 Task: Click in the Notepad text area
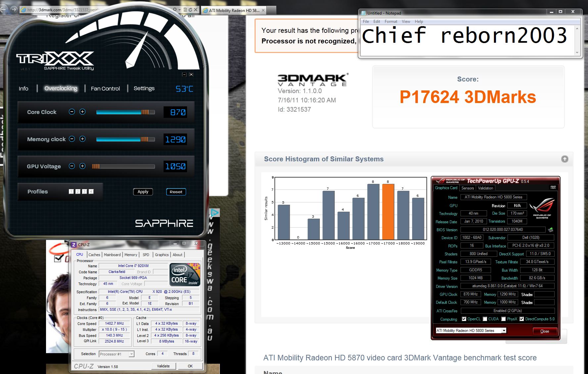point(467,40)
